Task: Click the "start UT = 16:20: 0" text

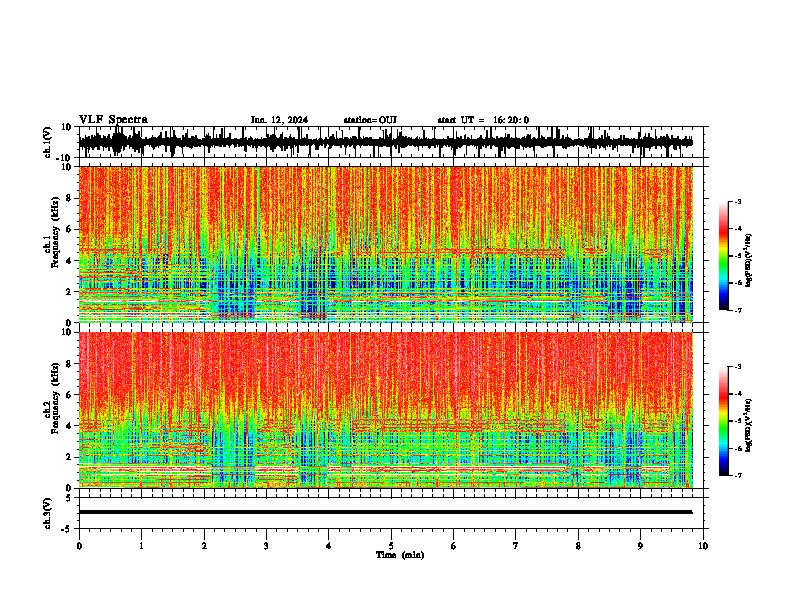Action: pos(483,120)
